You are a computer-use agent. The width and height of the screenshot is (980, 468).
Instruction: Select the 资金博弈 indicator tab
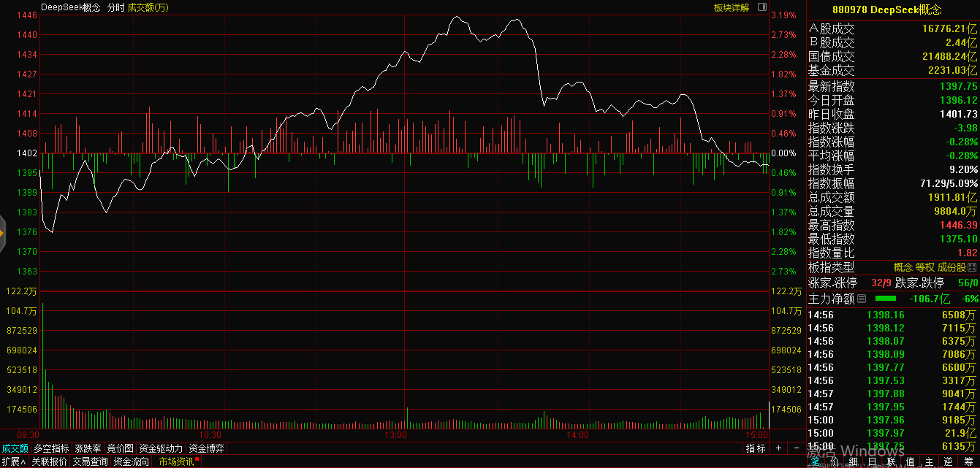point(206,448)
